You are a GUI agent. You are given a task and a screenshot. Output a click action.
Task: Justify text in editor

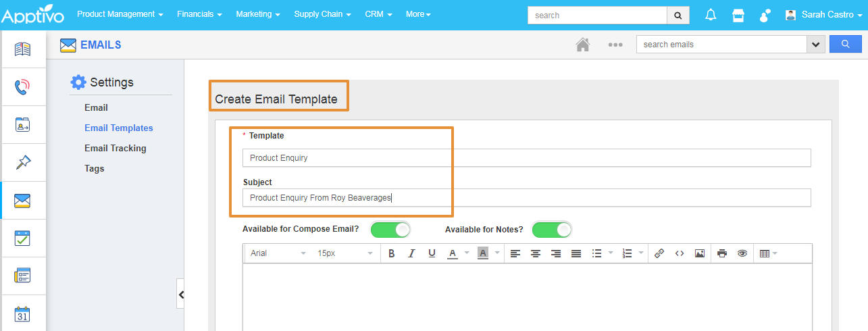(576, 253)
